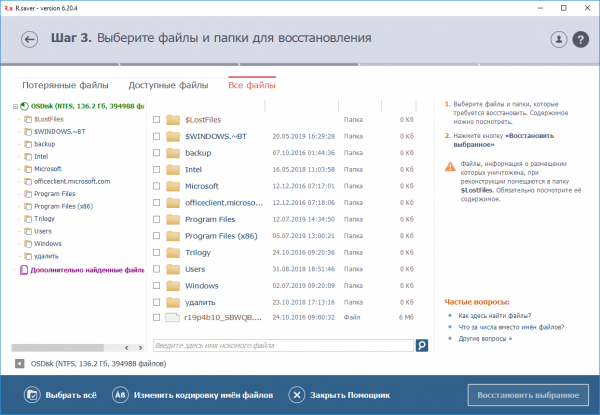Click date 24.10.2016 09:20:36 of Trilogy
600x415 pixels.
click(303, 252)
